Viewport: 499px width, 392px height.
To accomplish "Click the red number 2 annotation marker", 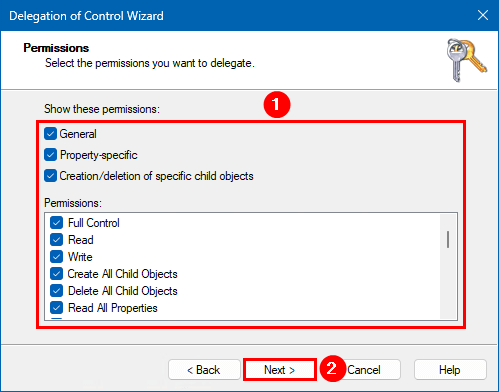I will coord(331,369).
